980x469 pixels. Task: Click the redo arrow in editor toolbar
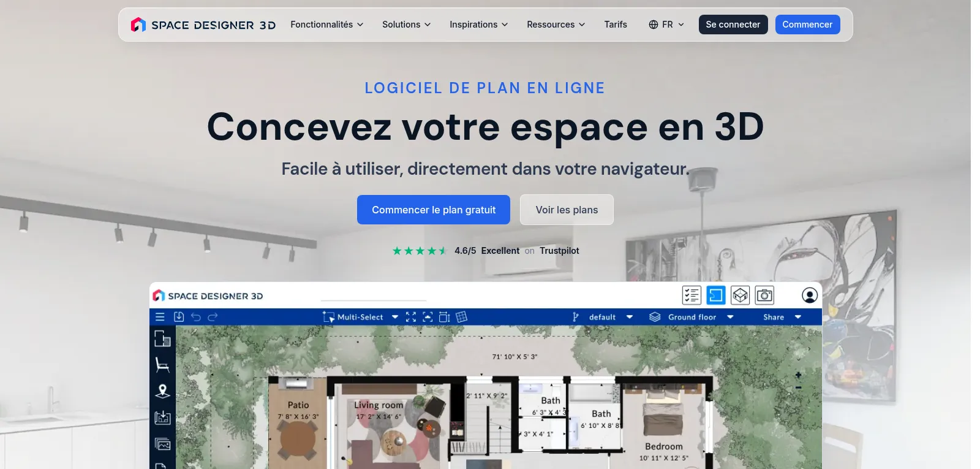click(213, 317)
